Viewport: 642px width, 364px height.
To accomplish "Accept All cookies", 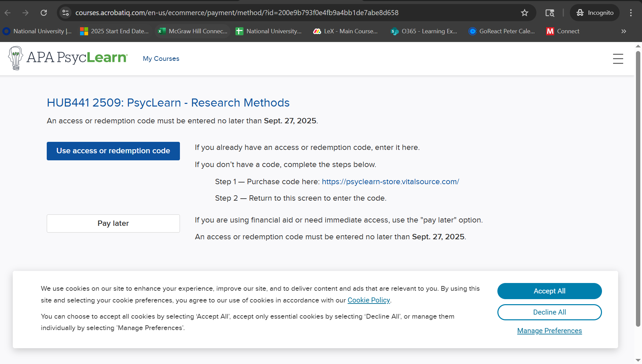I will [x=549, y=291].
